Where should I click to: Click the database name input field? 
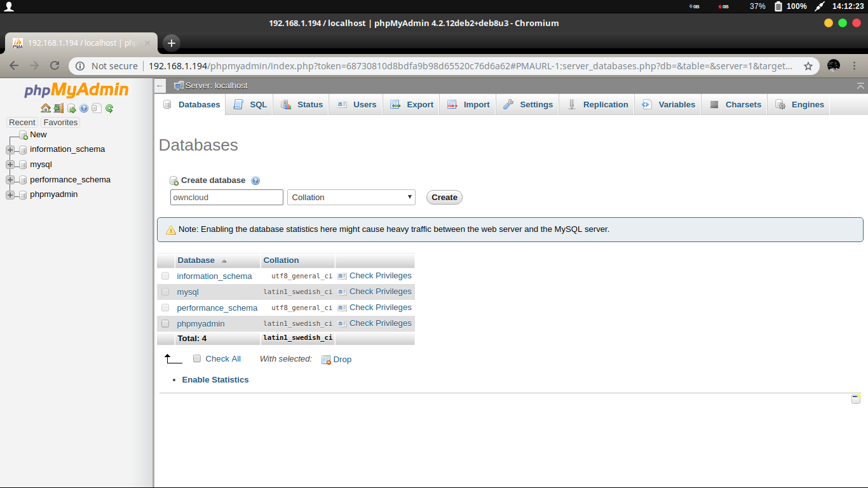[x=227, y=197]
